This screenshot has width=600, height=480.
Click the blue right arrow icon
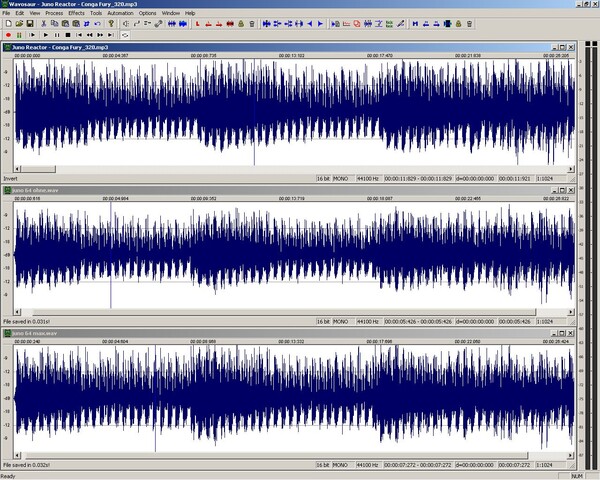pos(320,24)
